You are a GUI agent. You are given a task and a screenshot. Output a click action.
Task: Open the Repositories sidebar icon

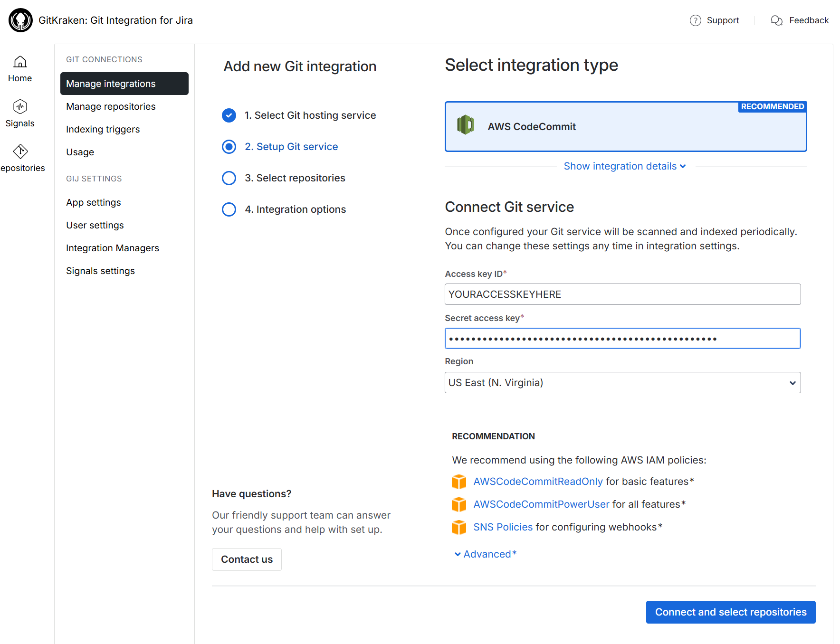click(20, 152)
